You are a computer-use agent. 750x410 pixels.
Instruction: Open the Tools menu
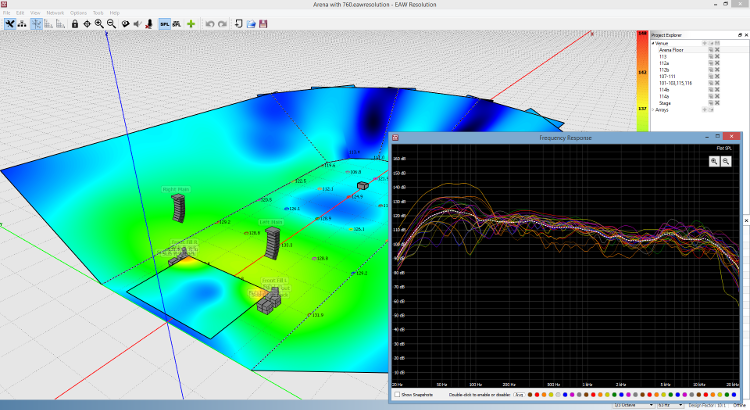98,13
